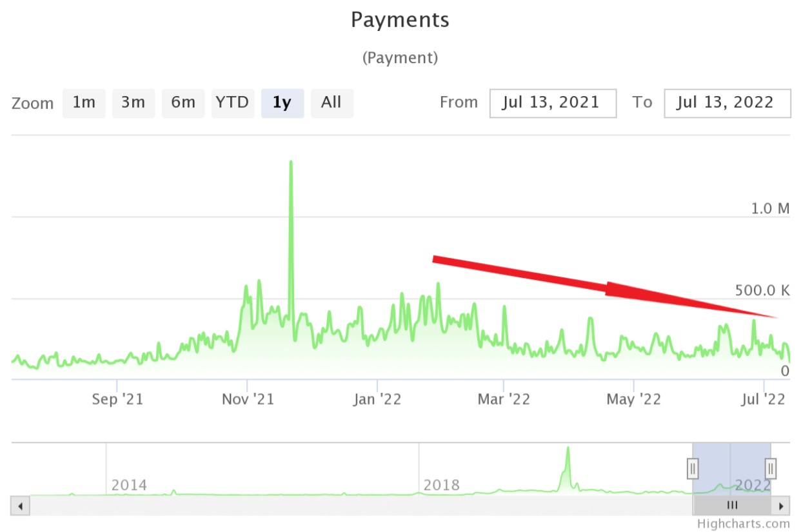
Task: Click the Payments chart title
Action: pyautogui.click(x=400, y=20)
